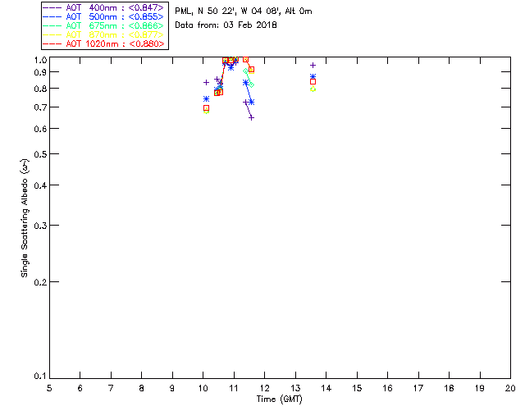This screenshot has height=420, width=525.
Task: Click the '19' x-axis tick label
Action: point(480,388)
